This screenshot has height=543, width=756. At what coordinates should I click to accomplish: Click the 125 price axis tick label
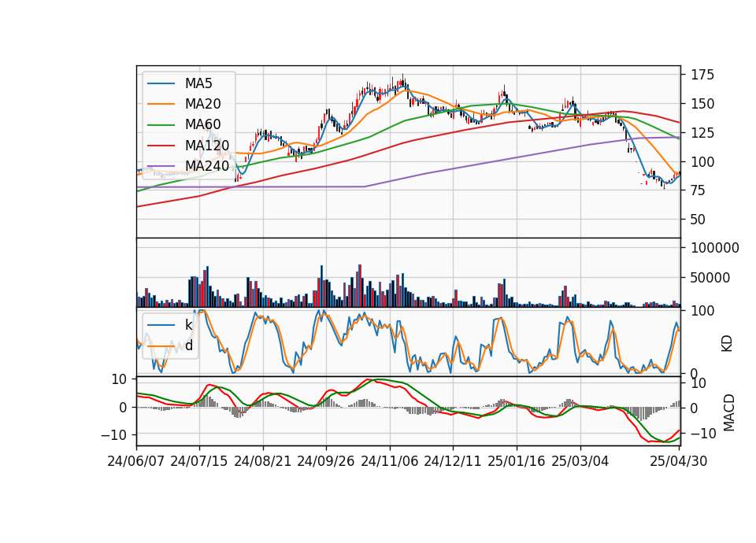[x=702, y=133]
